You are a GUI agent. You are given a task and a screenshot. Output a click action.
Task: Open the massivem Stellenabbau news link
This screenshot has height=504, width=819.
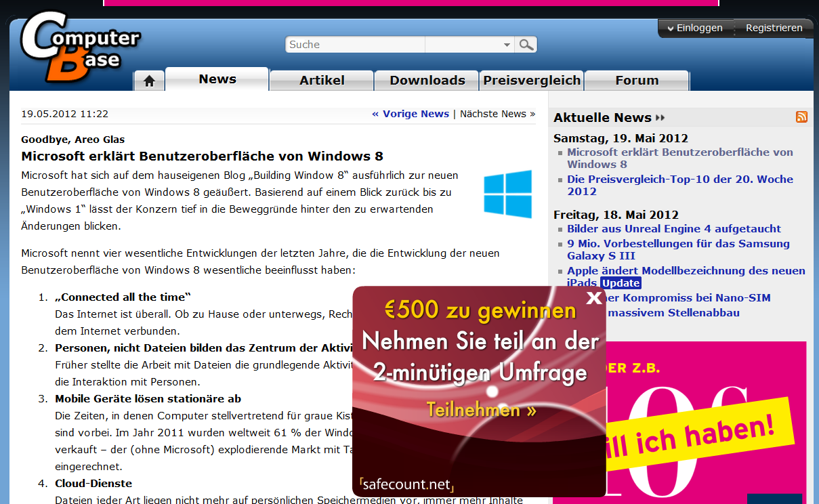[x=673, y=313]
